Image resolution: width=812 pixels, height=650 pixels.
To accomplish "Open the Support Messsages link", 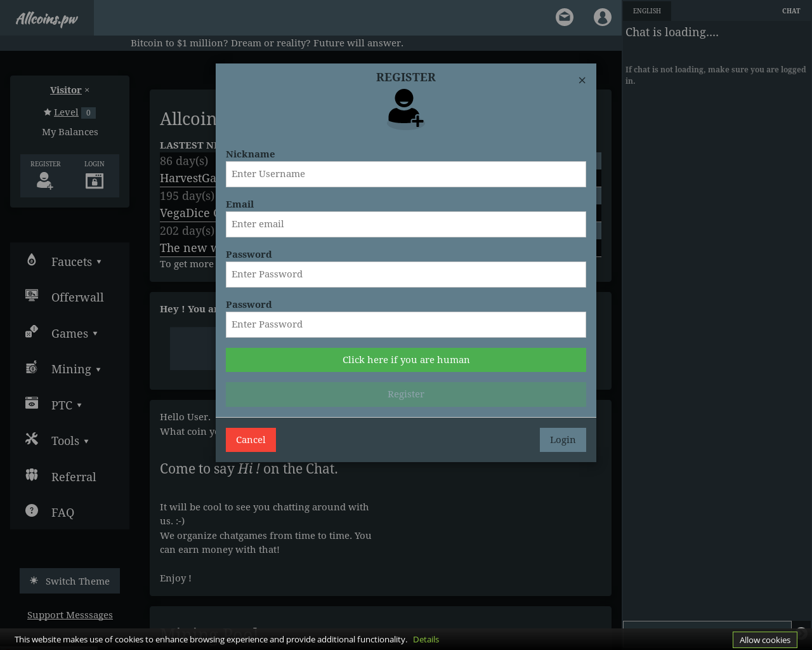I will pyautogui.click(x=70, y=615).
